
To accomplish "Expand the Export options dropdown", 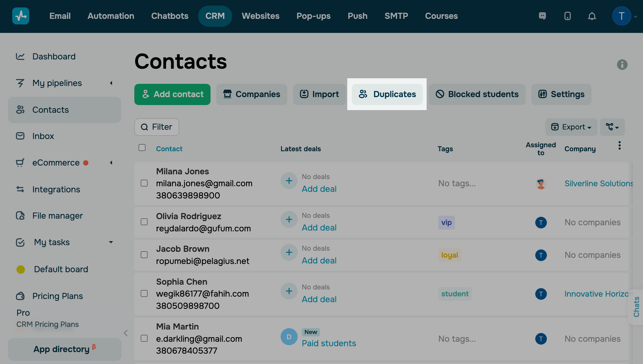I will tap(571, 127).
